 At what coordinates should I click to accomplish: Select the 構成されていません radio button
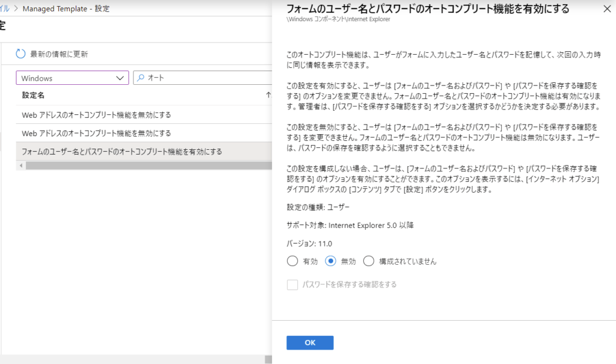click(x=369, y=261)
